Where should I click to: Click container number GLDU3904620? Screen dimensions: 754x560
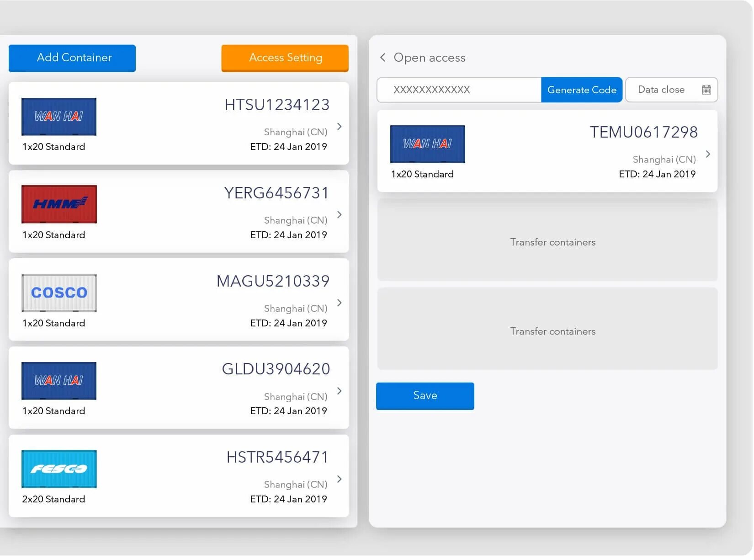click(276, 369)
